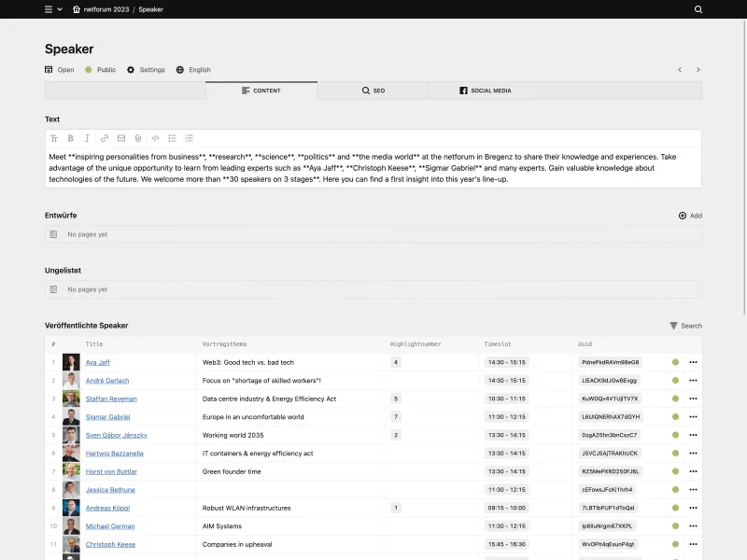Expand the dropdown chevron next to the hamburger menu
747x560 pixels.
coord(59,9)
